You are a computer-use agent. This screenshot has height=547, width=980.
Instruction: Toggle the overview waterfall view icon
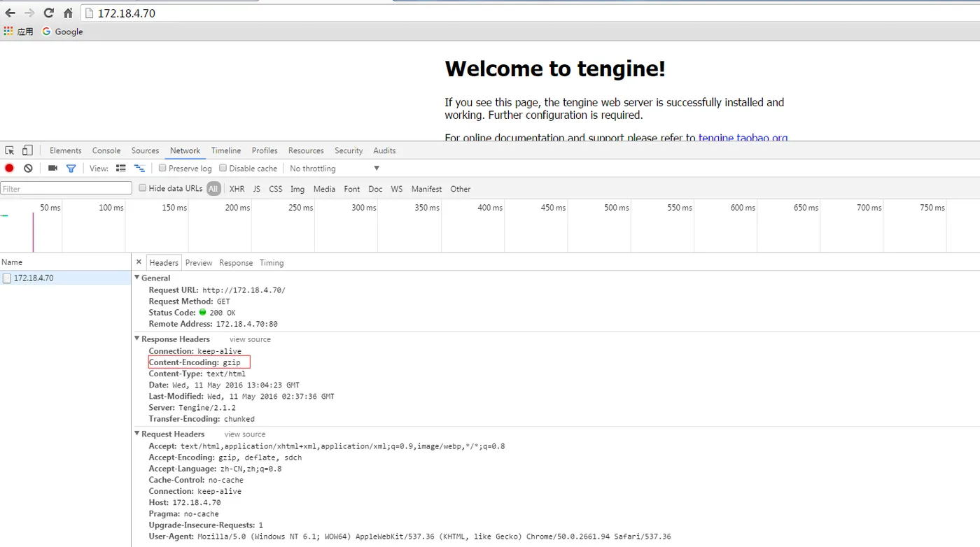[x=140, y=169]
